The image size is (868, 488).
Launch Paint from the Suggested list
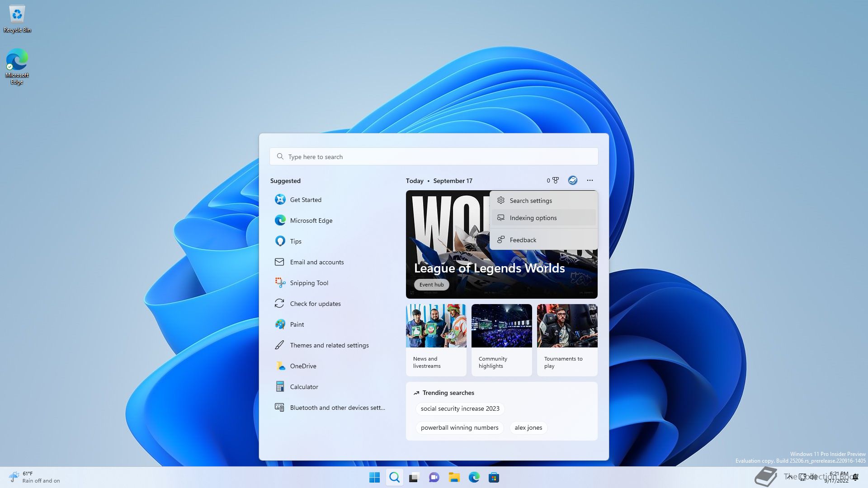coord(297,324)
